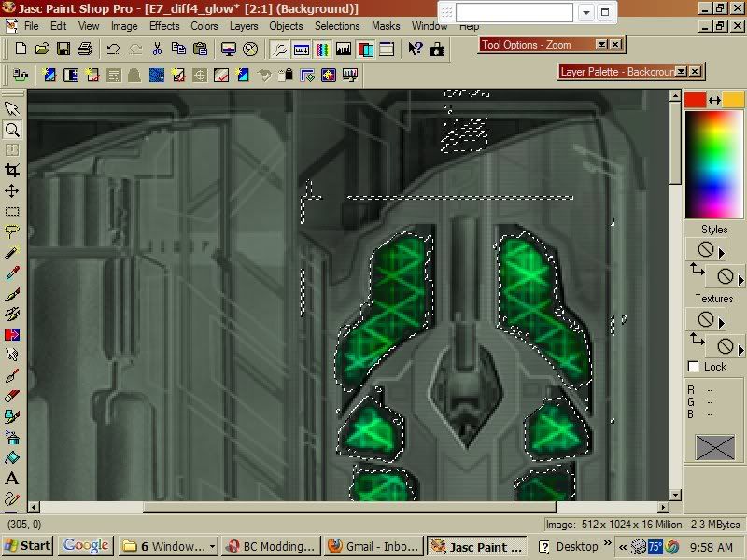Toggle the Color Palette toolbar button

pos(322,49)
